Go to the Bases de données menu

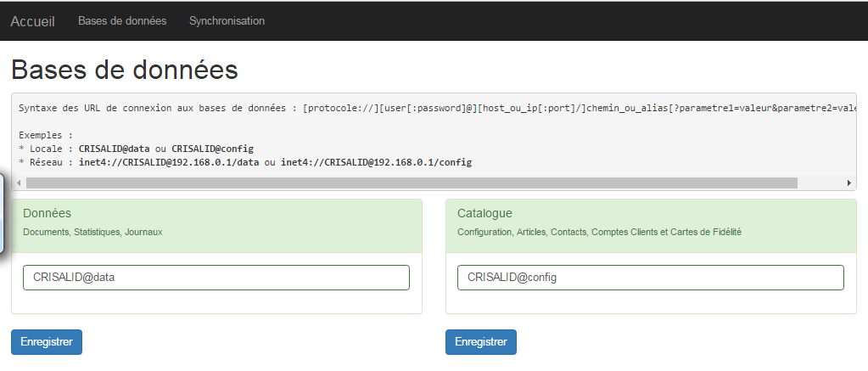pos(122,21)
